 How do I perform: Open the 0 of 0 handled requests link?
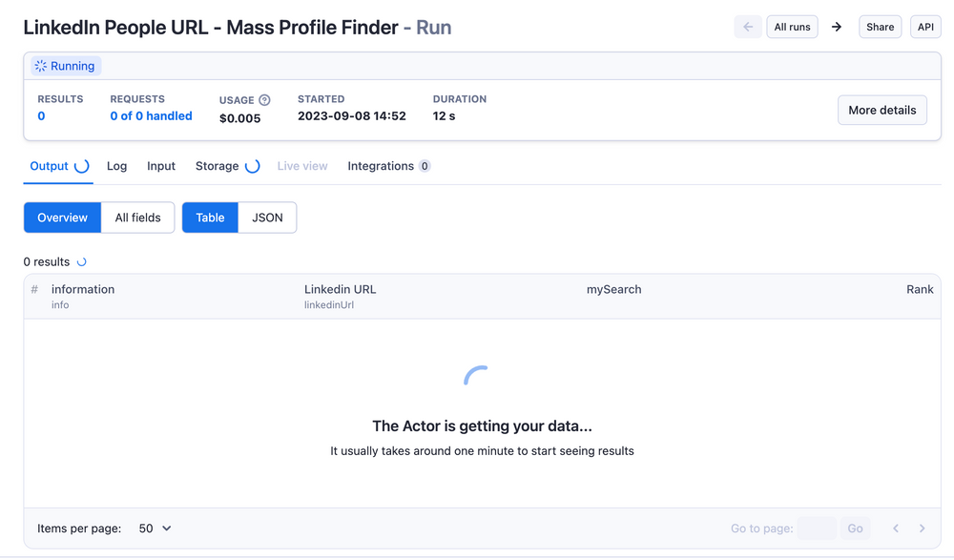(151, 115)
